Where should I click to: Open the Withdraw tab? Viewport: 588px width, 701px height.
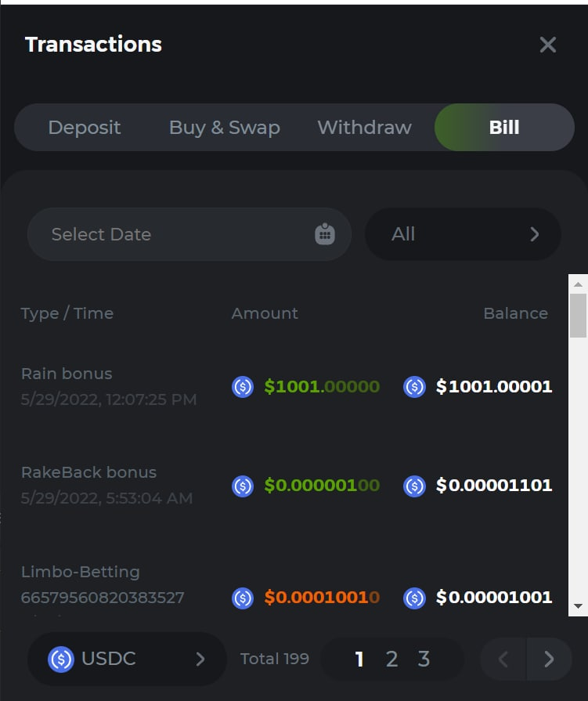[x=364, y=128]
